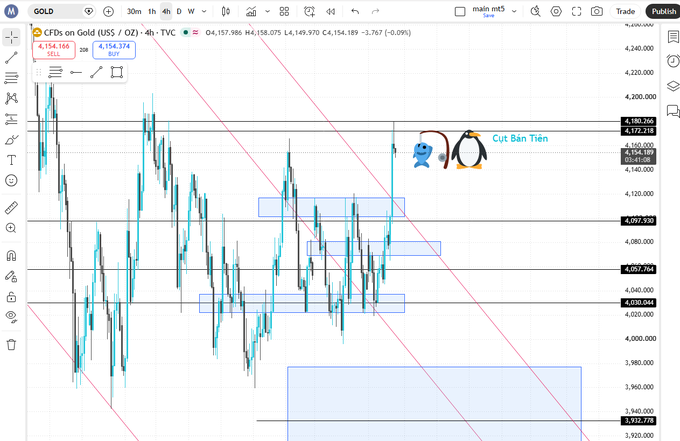Expand the timeframe interval dropdown
The height and width of the screenshot is (441, 680).
coord(204,11)
